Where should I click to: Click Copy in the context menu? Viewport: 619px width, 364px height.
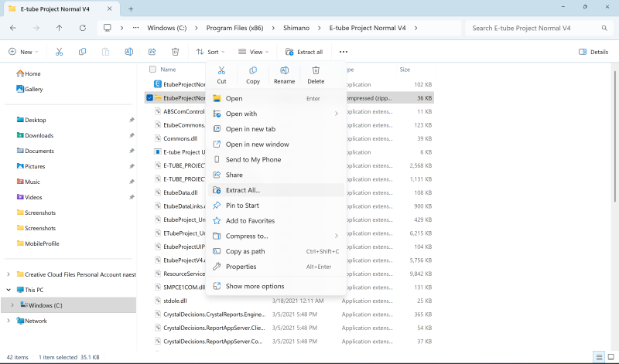pos(253,75)
